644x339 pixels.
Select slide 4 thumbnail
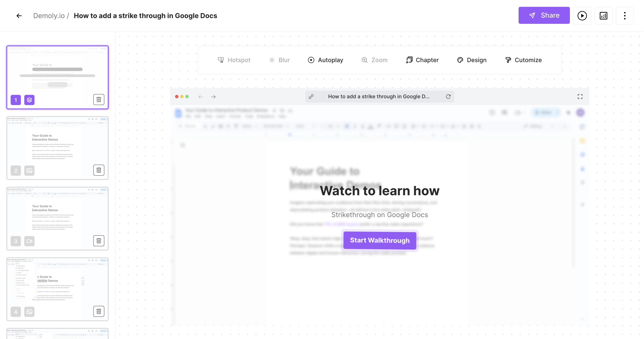click(57, 289)
